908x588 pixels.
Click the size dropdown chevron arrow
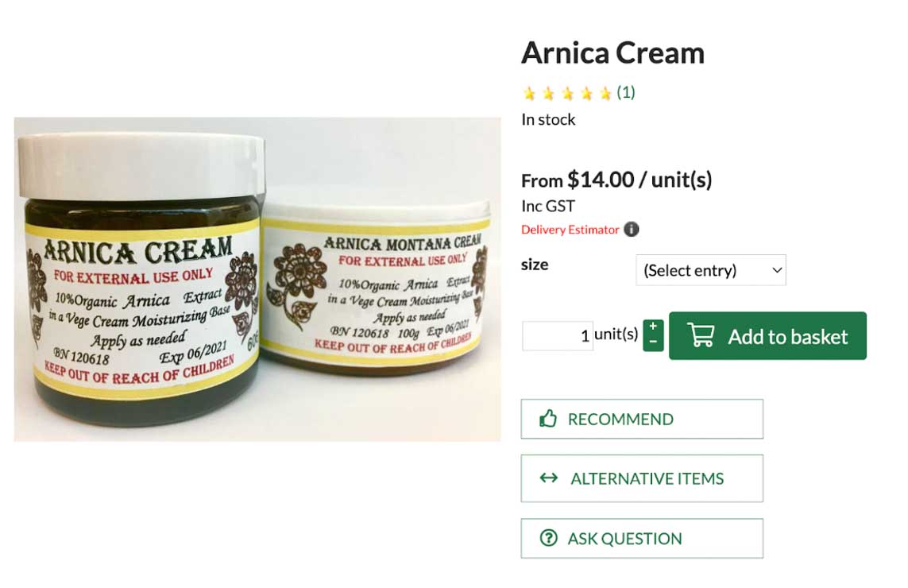(777, 270)
